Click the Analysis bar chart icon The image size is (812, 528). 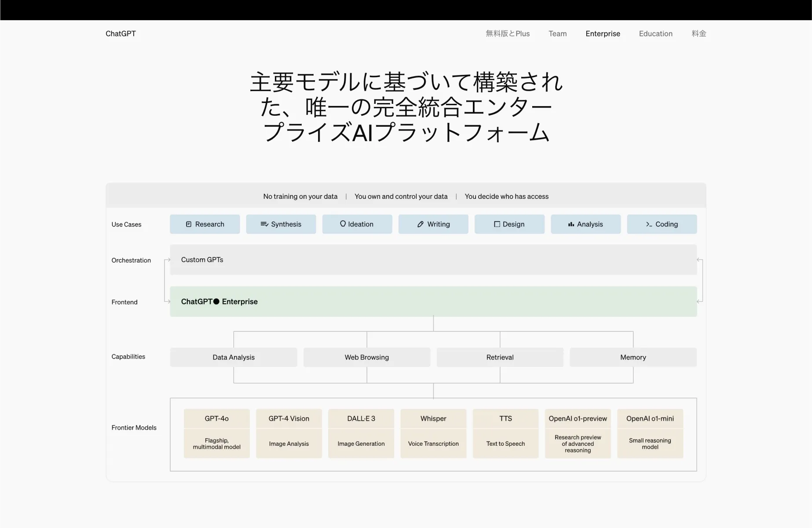(571, 224)
